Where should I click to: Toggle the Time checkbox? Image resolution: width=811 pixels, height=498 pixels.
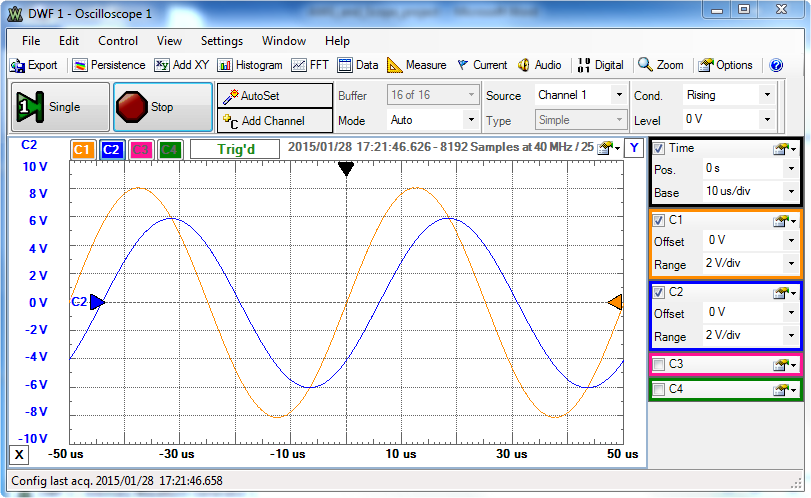click(x=658, y=148)
